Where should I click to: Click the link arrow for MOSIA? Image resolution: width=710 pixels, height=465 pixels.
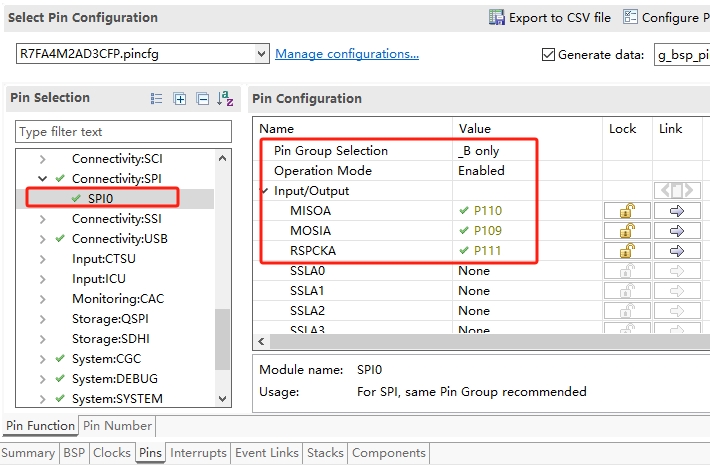(x=677, y=231)
